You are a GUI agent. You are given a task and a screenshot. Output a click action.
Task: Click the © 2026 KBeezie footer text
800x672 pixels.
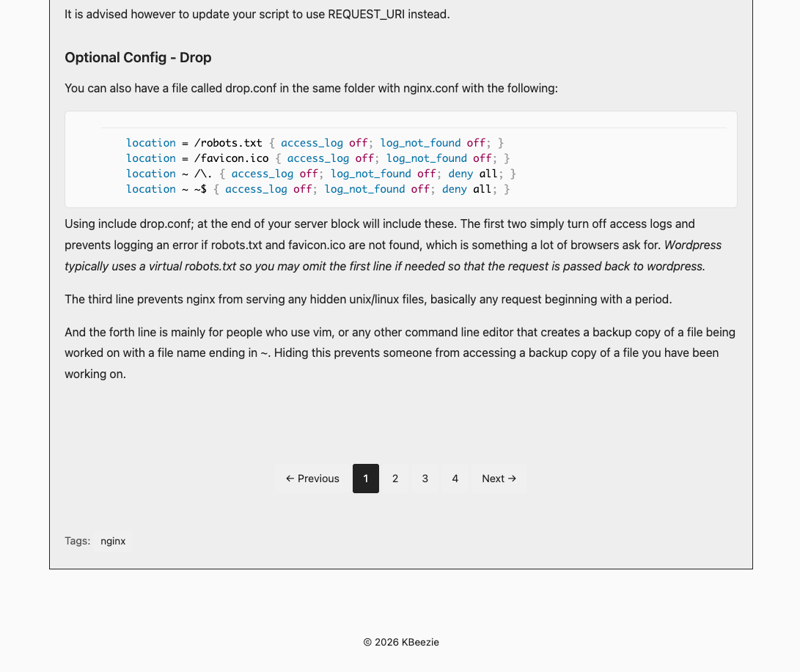pyautogui.click(x=401, y=642)
